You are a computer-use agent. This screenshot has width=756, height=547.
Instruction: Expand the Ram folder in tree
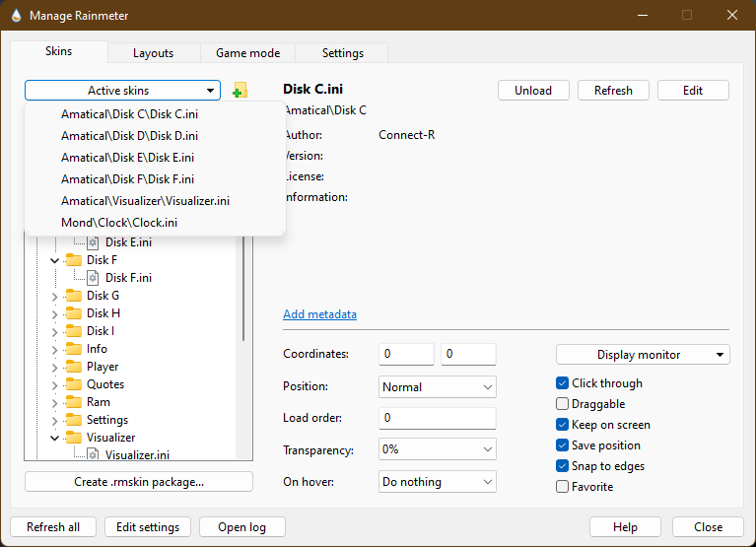(x=55, y=402)
